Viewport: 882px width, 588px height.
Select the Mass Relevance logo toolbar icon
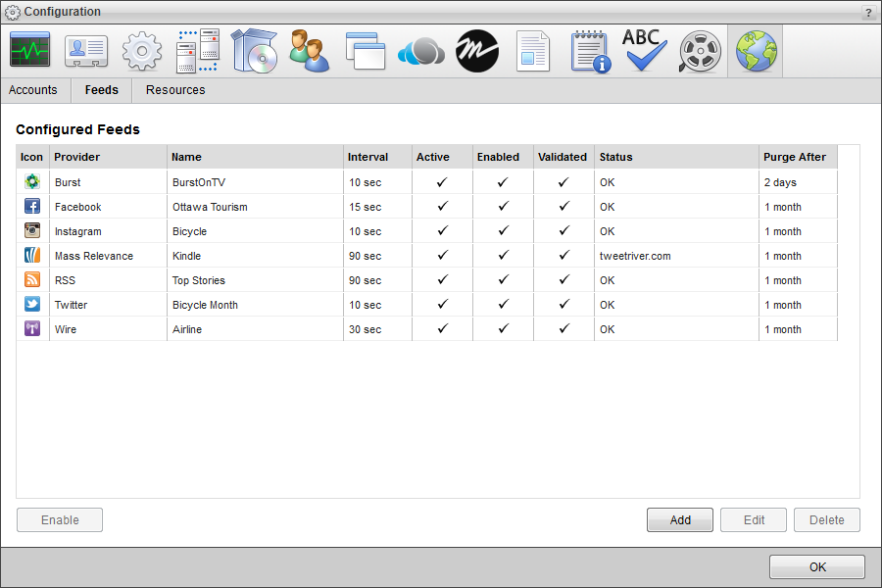(476, 50)
